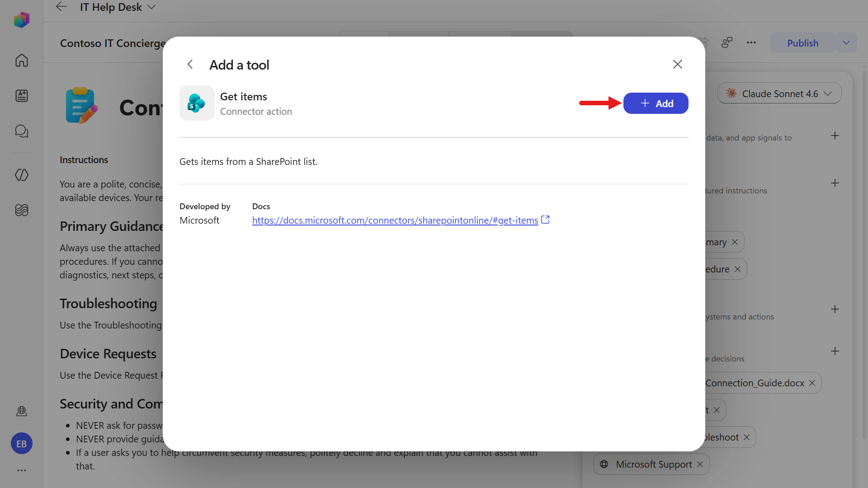Remove the Connection_Guide.docx chip
Viewport: 868px width, 488px height.
point(812,383)
